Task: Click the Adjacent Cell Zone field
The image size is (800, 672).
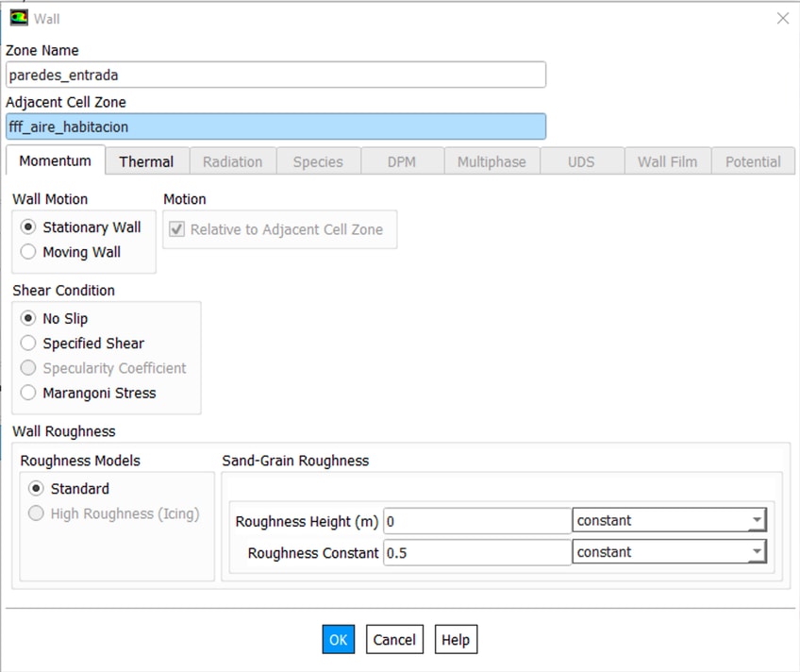Action: point(275,126)
